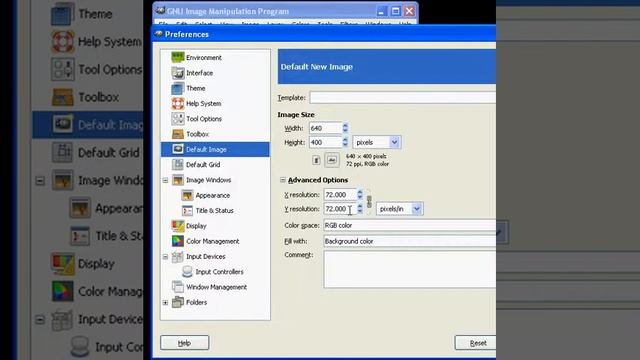640x360 pixels.
Task: Click the "72 ppi, RGB color" summary text
Action: point(367,164)
